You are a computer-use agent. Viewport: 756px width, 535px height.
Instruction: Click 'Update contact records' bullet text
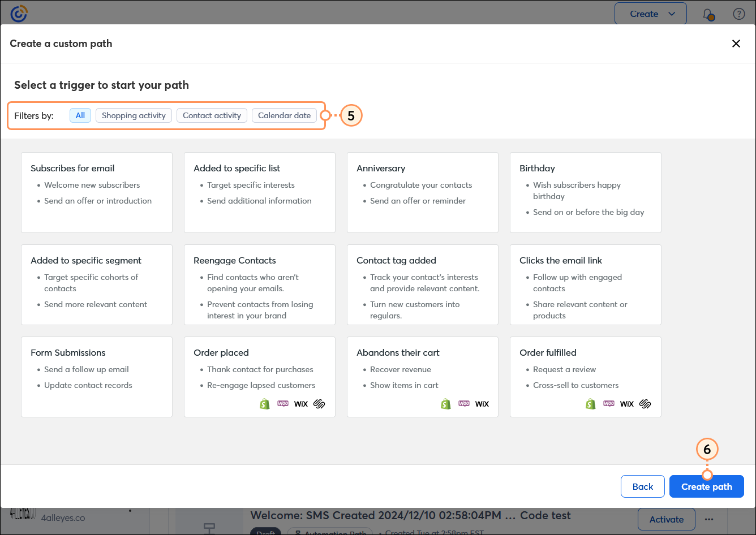88,385
